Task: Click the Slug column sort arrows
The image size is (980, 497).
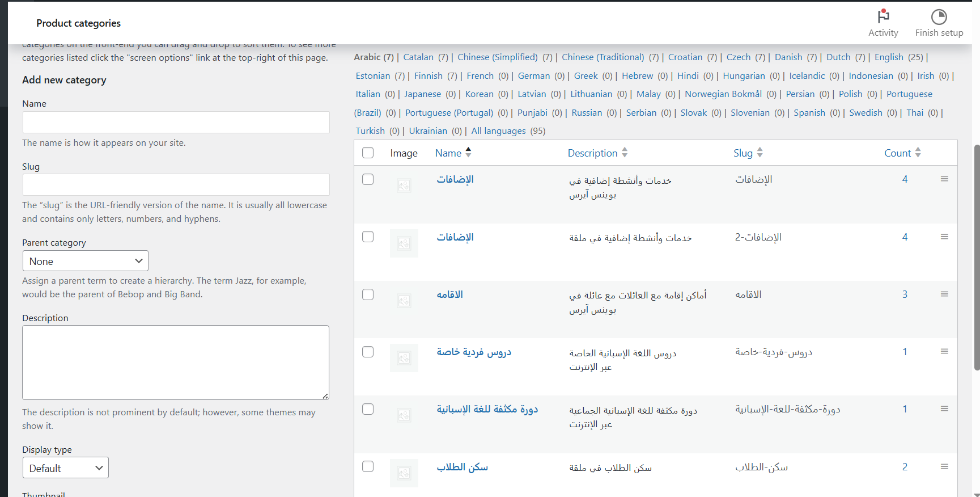Action: click(x=760, y=153)
